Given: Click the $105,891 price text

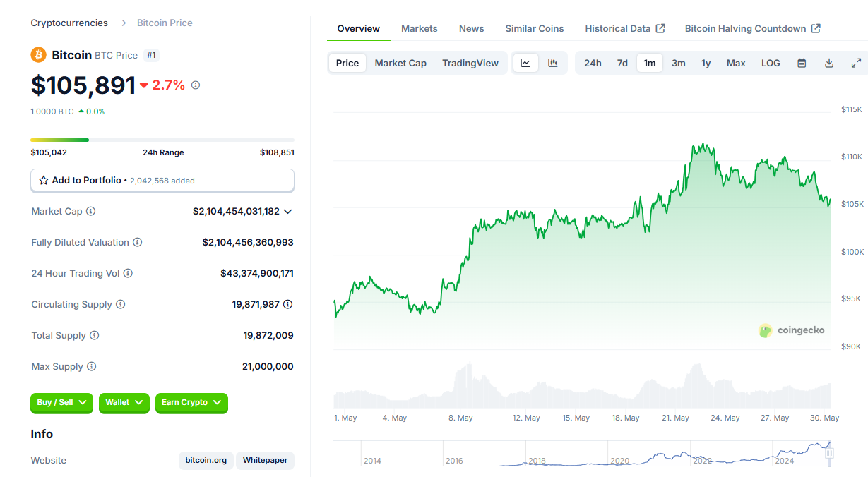Looking at the screenshot, I should [83, 85].
